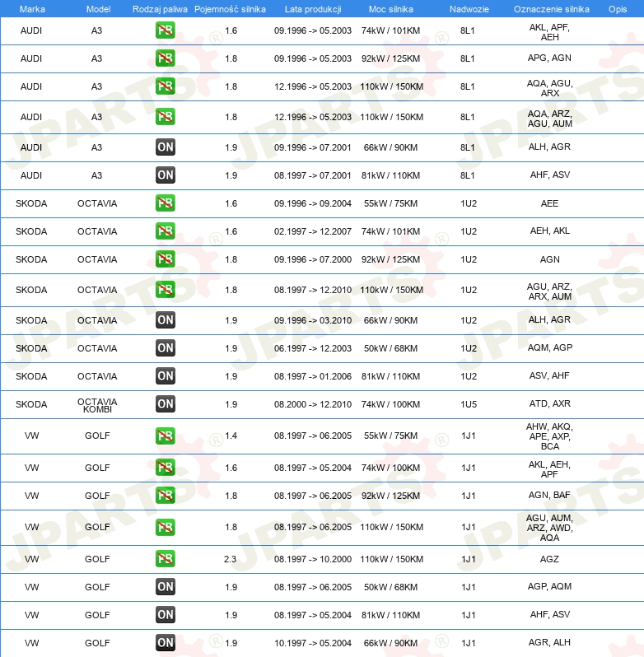644x657 pixels.
Task: Select the engine codes ATD, AXR cell
Action: (x=549, y=403)
